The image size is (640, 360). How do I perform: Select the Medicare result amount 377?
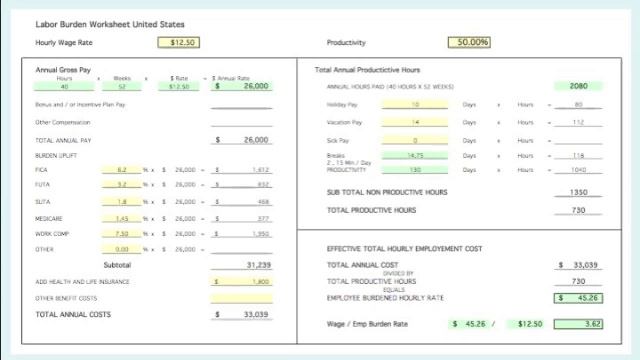point(242,219)
